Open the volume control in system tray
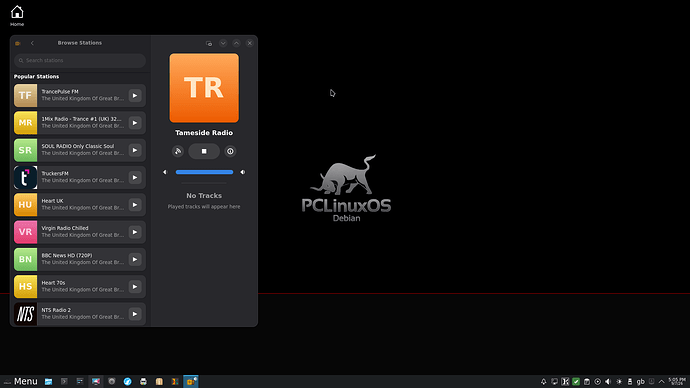The width and height of the screenshot is (690, 388). [608, 381]
